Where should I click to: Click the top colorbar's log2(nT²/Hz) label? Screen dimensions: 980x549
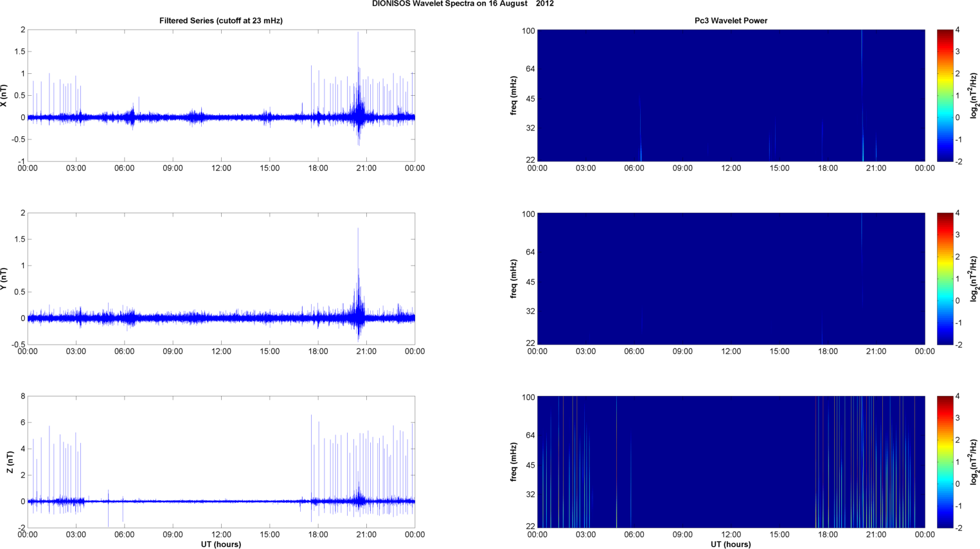pos(974,96)
